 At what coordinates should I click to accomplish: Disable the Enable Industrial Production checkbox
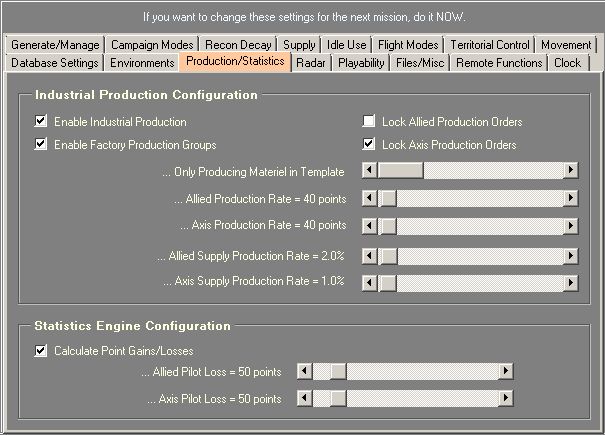(x=41, y=122)
